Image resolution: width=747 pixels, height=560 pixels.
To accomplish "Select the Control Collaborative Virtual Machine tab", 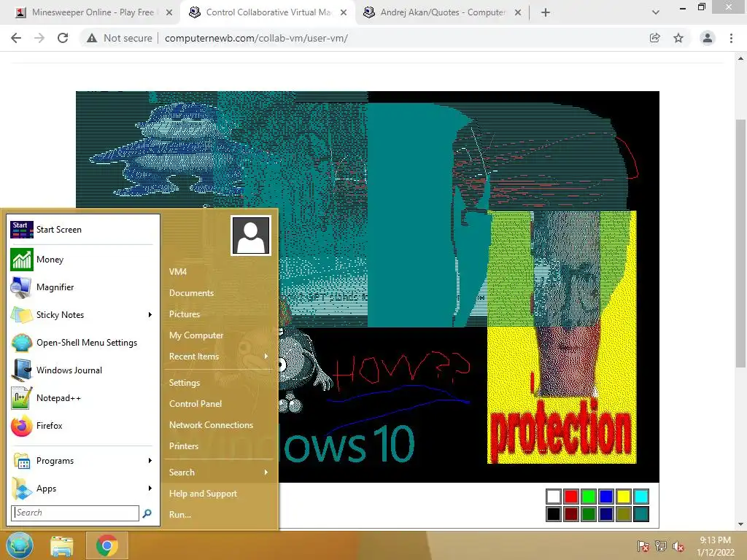I will coord(268,12).
